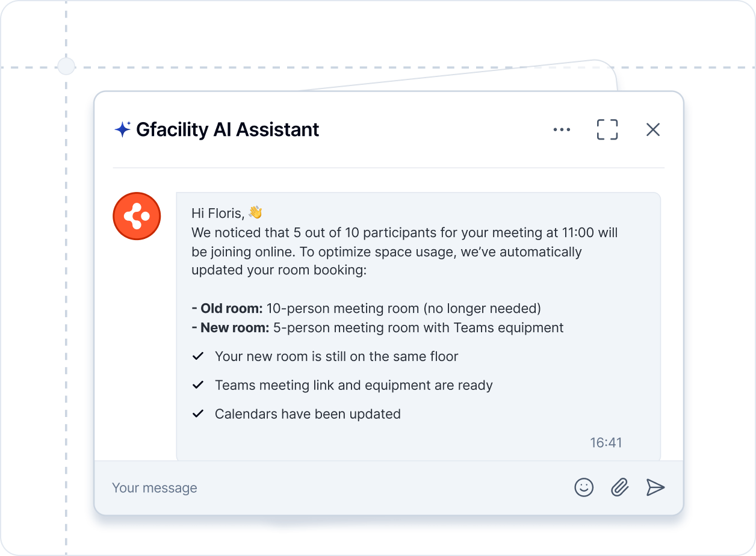Image resolution: width=756 pixels, height=556 pixels.
Task: Click checkmark next to Teams meeting link
Action: pyautogui.click(x=197, y=385)
